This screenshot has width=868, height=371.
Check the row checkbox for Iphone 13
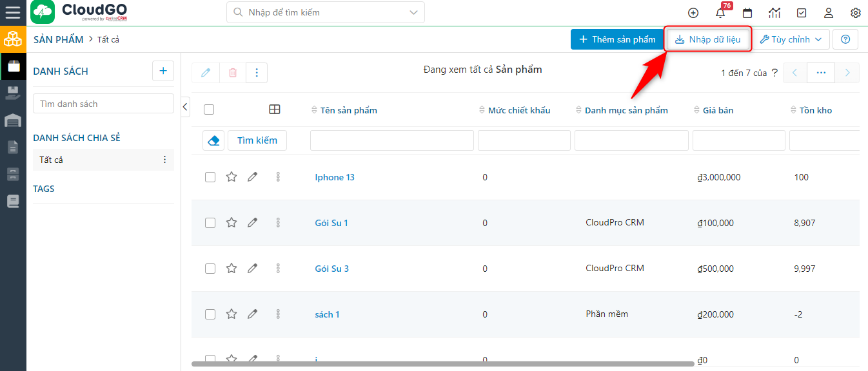pos(210,176)
